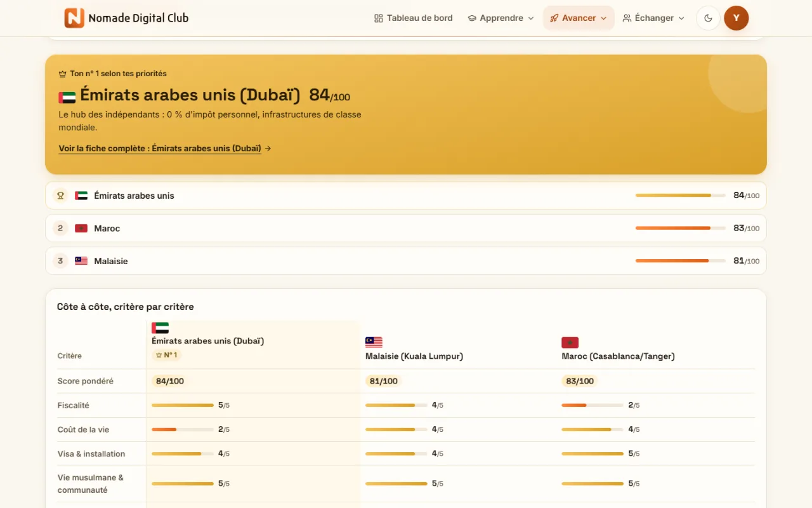
Task: Expand the Échanger dropdown menu
Action: pos(653,18)
